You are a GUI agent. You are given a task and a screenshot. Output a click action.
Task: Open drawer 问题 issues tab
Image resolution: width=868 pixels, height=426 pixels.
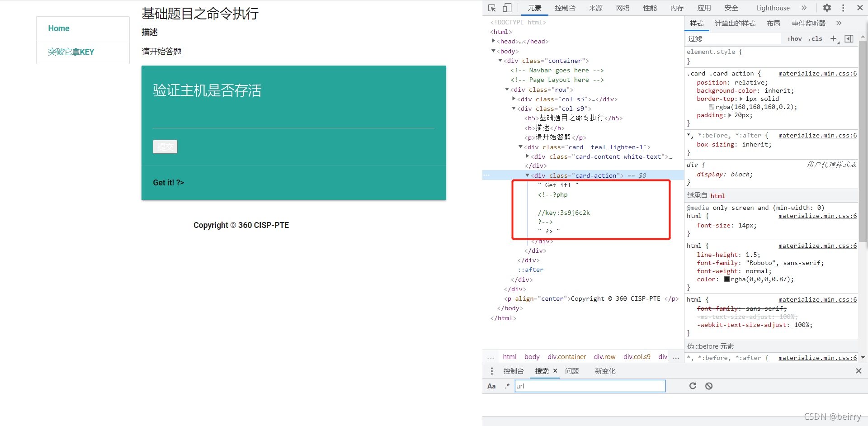point(572,371)
